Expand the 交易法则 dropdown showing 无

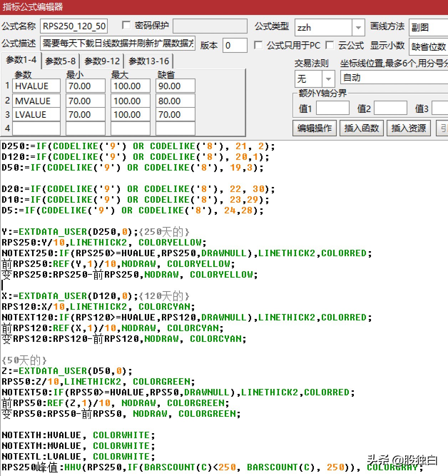(328, 79)
